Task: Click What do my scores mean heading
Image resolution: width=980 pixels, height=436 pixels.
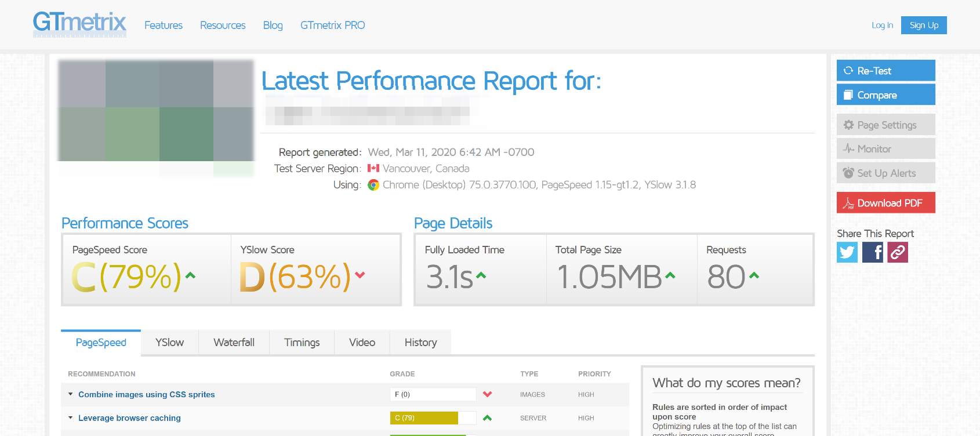Action: pos(726,383)
